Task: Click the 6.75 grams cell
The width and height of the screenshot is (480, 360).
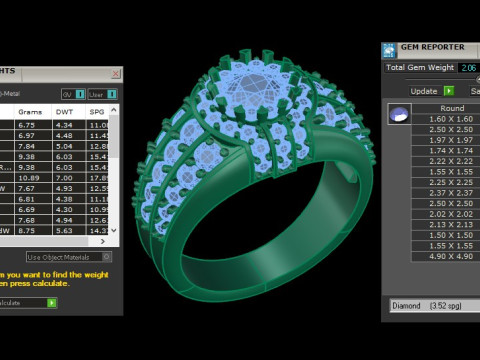Action: (x=33, y=125)
